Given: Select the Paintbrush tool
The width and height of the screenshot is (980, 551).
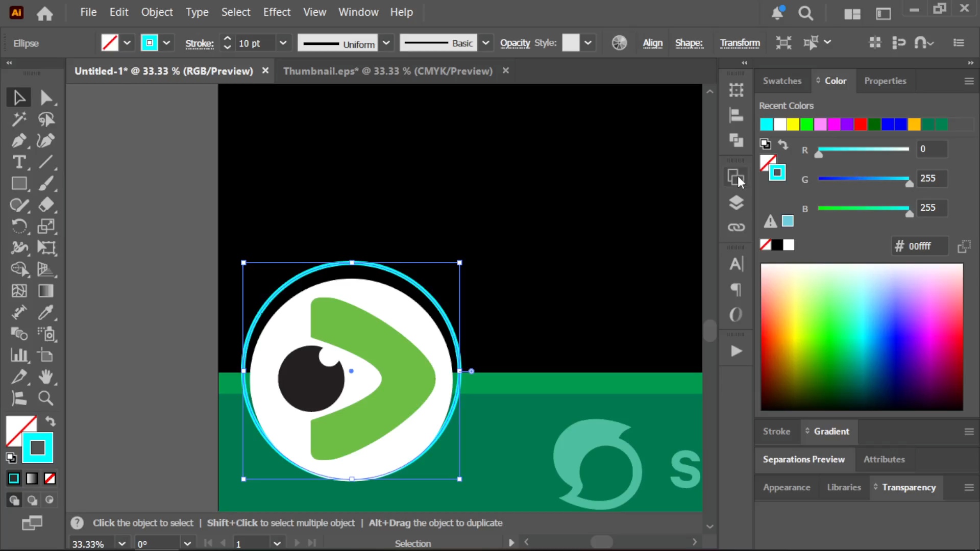Looking at the screenshot, I should (46, 184).
